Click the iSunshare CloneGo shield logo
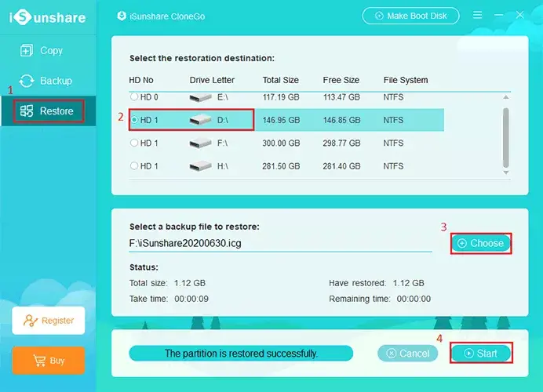543x392 pixels. click(122, 16)
